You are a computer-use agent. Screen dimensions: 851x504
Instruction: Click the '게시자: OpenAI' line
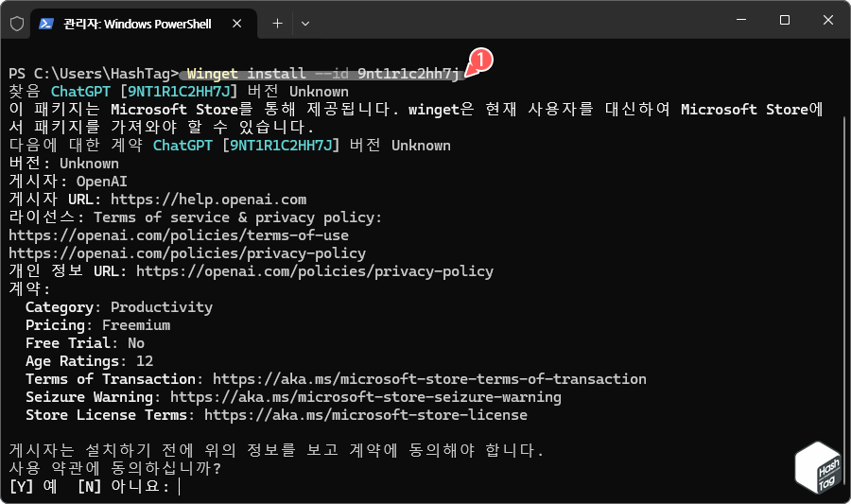[68, 182]
